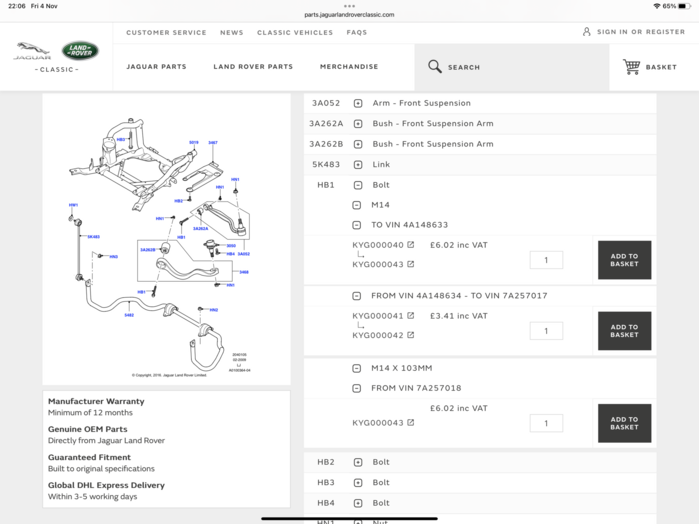Expand the HB2 Bolt row
The image size is (699, 524).
coord(358,462)
